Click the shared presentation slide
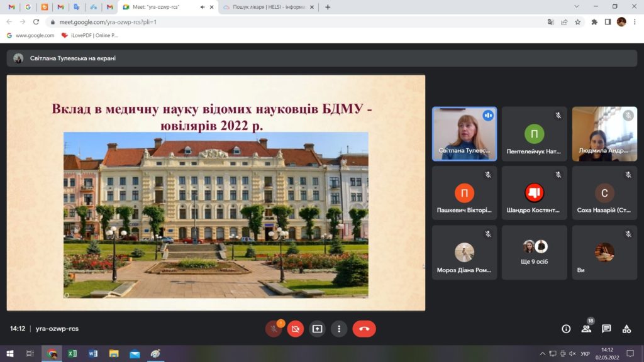The image size is (644, 362). tap(216, 192)
